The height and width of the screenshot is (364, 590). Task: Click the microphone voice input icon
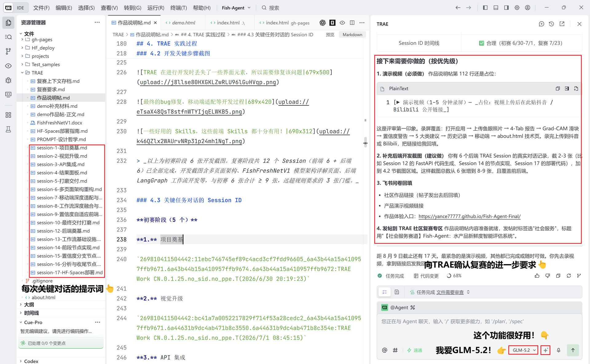point(559,350)
